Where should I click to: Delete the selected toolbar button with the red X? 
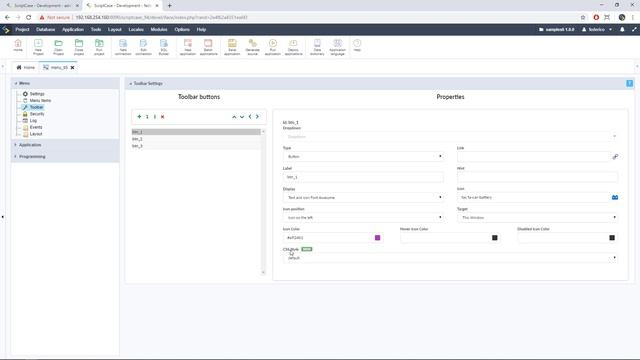coord(162,117)
